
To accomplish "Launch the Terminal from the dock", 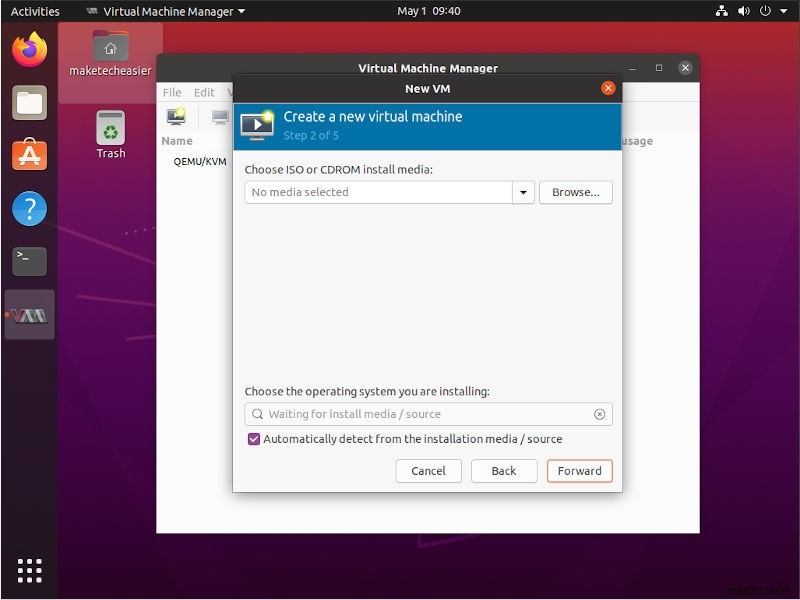I will tap(29, 261).
